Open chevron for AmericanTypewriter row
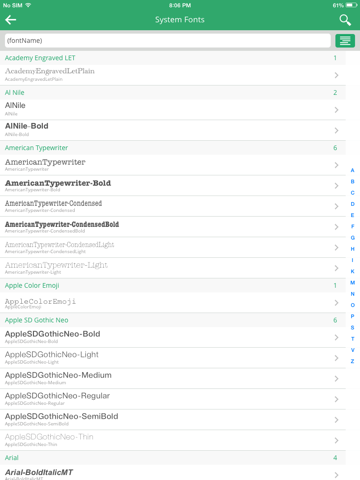 336,165
